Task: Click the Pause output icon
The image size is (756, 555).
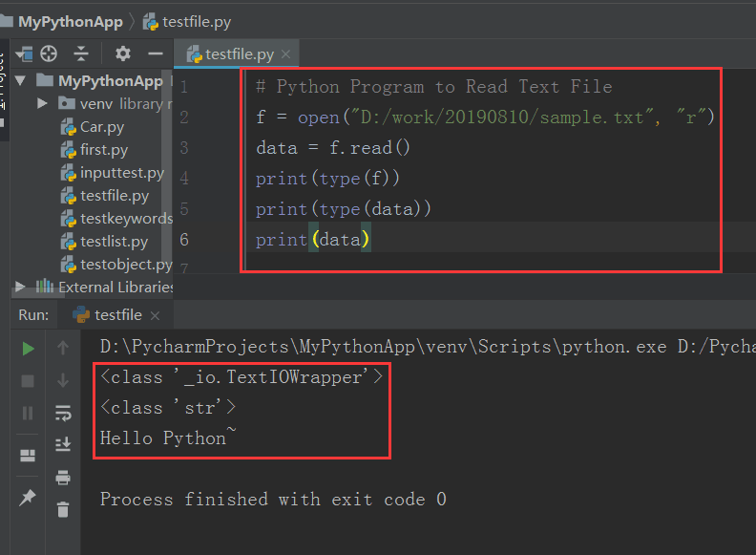Action: (x=28, y=413)
